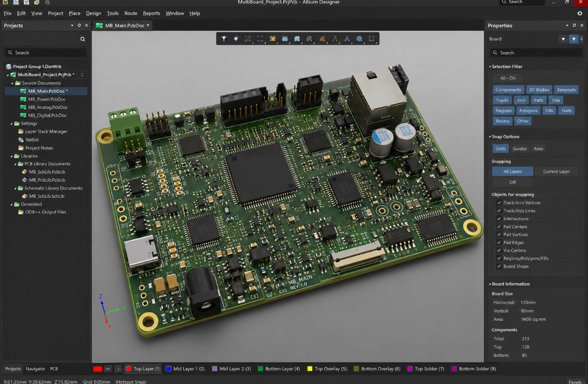Toggle Board Shape snapping checkbox
This screenshot has height=384, width=588.
click(499, 267)
